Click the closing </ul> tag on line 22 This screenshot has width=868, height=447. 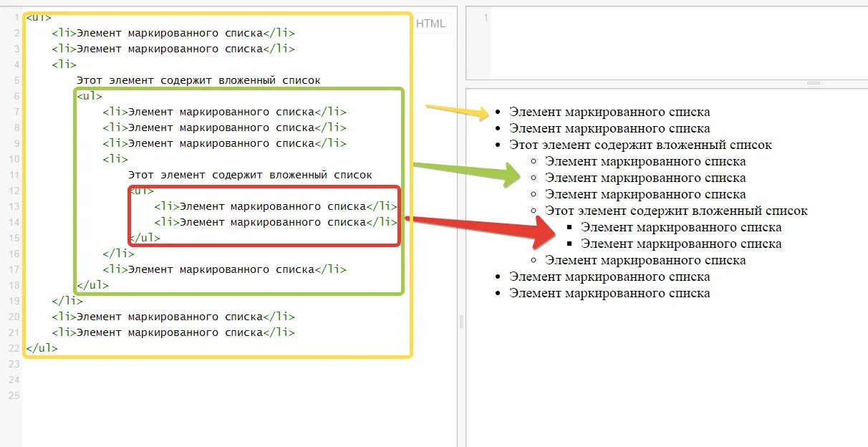42,348
